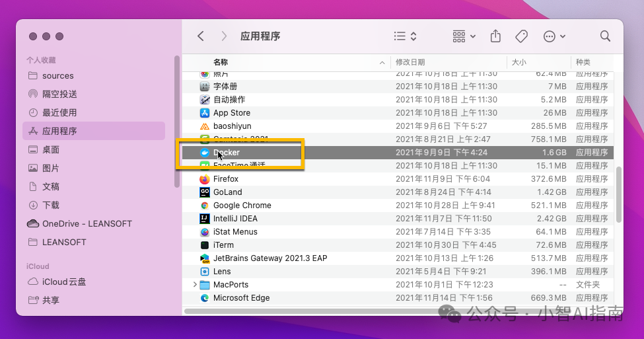Select the App Store row name
This screenshot has width=644, height=339.
232,112
